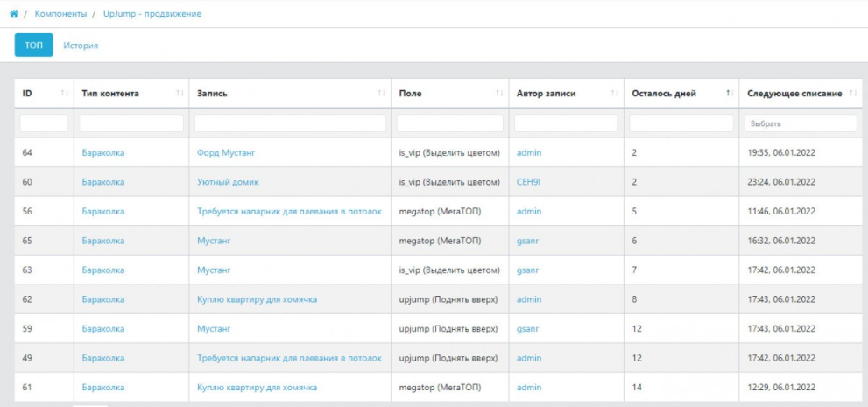Open the Уютный домик record link

coord(228,182)
